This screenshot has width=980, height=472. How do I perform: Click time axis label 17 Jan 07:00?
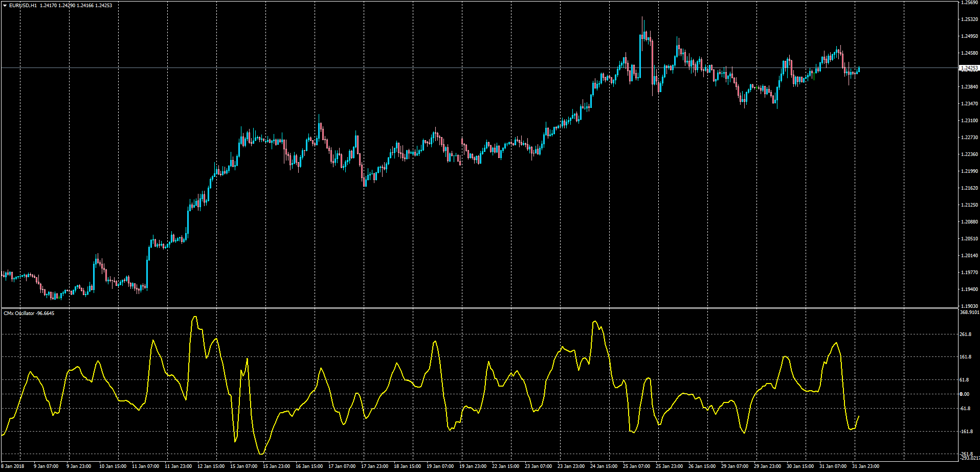click(342, 466)
